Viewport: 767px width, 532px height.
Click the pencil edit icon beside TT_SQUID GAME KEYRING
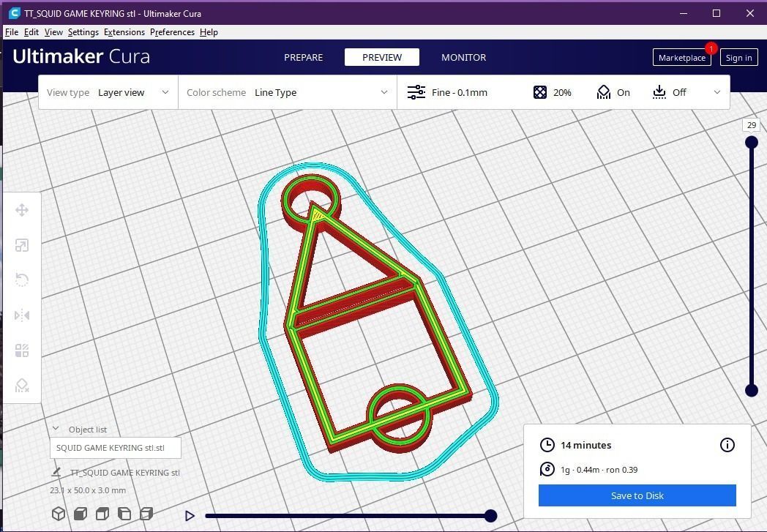pos(56,472)
